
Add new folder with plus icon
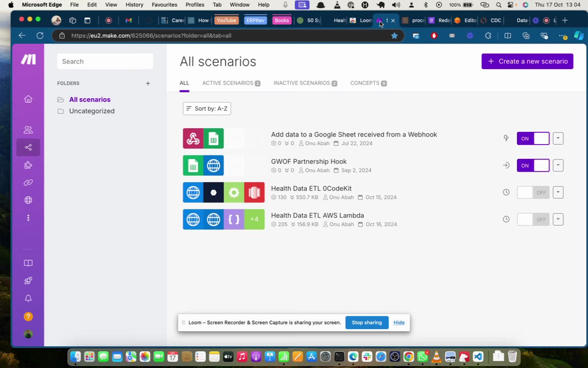click(148, 83)
